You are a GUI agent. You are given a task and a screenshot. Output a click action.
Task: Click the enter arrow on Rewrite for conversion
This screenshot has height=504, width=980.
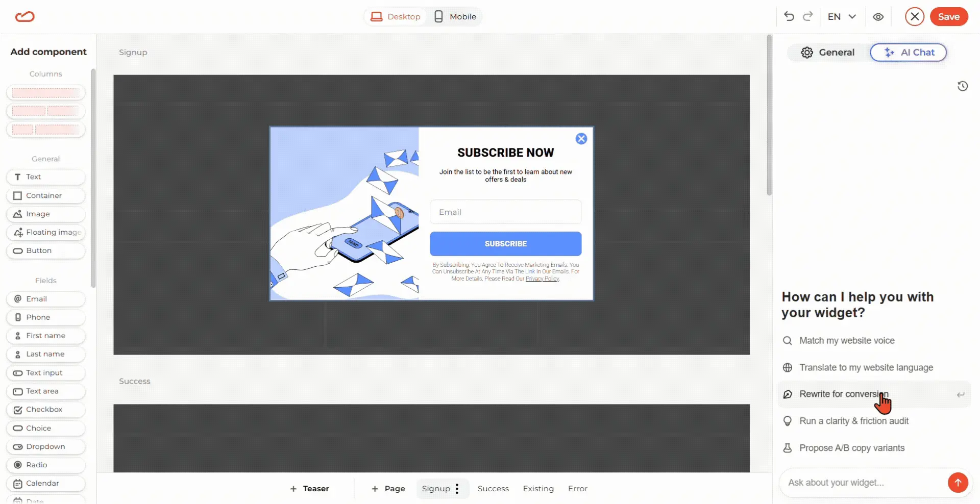click(961, 394)
